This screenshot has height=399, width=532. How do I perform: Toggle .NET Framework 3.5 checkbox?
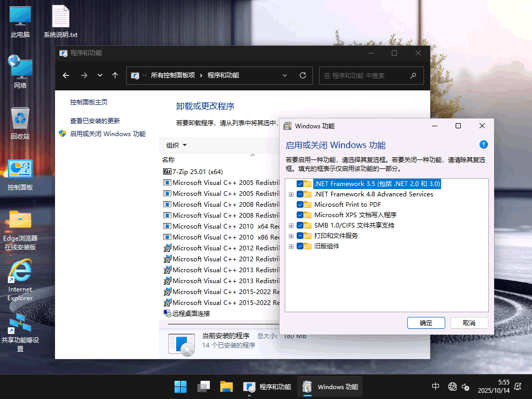[x=300, y=184]
